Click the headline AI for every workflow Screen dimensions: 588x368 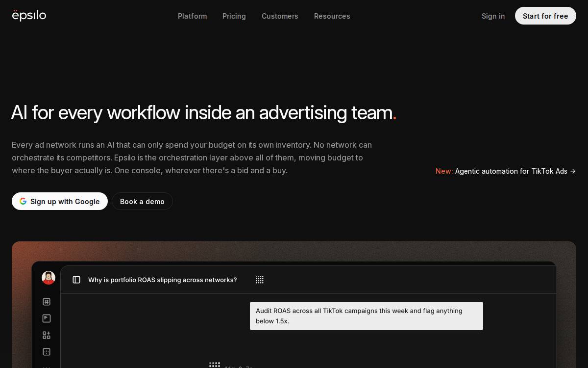click(x=204, y=113)
